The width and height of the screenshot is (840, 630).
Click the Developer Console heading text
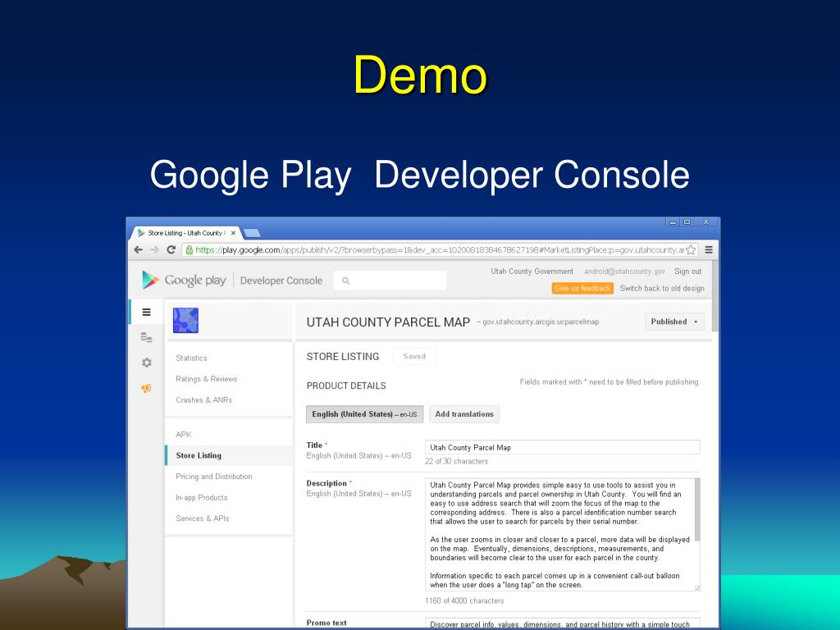coord(281,281)
